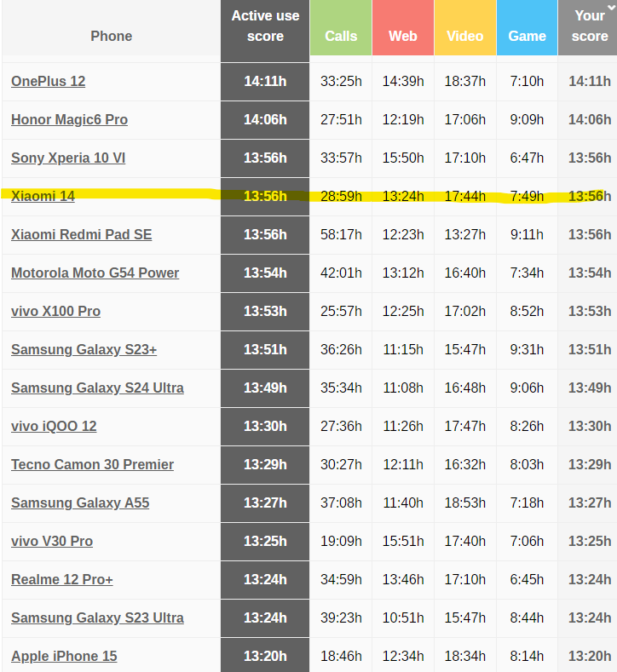
Task: Click the Tecno Camon 30 Premier link
Action: point(92,465)
